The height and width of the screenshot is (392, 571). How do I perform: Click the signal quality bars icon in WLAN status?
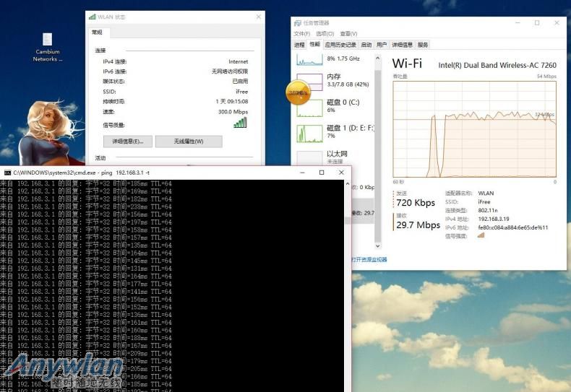(x=240, y=123)
